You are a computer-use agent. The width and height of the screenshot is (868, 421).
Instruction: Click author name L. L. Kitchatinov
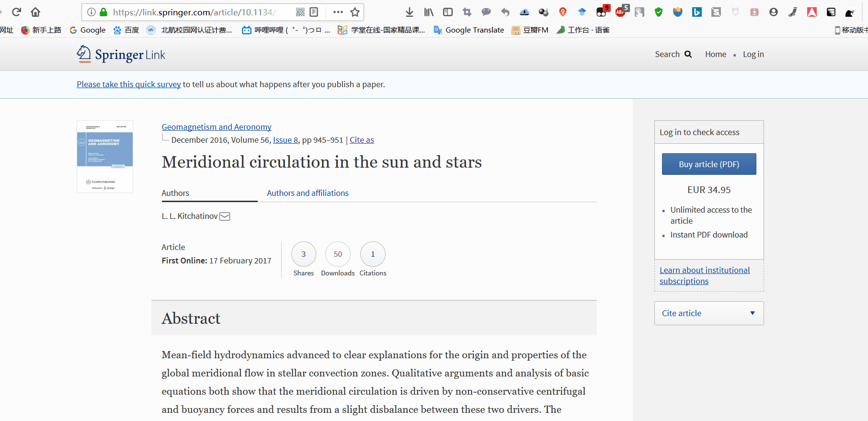190,216
